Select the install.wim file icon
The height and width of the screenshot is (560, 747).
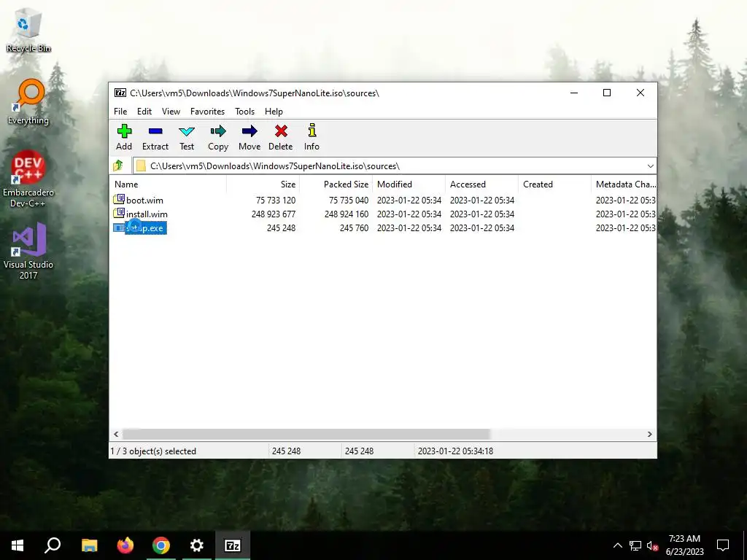click(119, 214)
